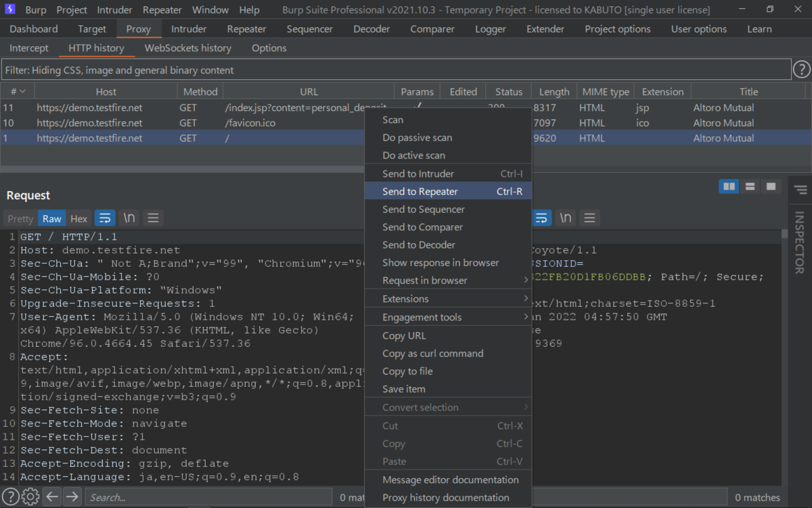Select Hex view in Request panel

click(x=79, y=218)
